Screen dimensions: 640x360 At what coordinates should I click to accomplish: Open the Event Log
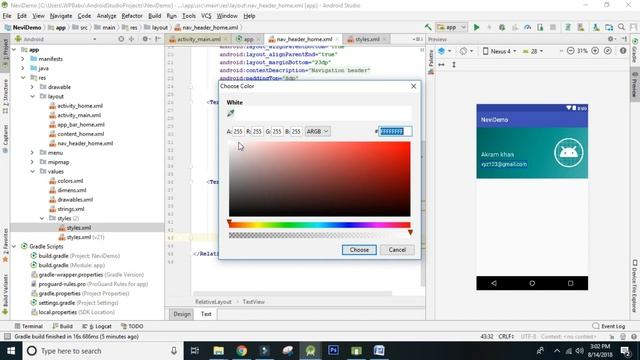coord(609,326)
